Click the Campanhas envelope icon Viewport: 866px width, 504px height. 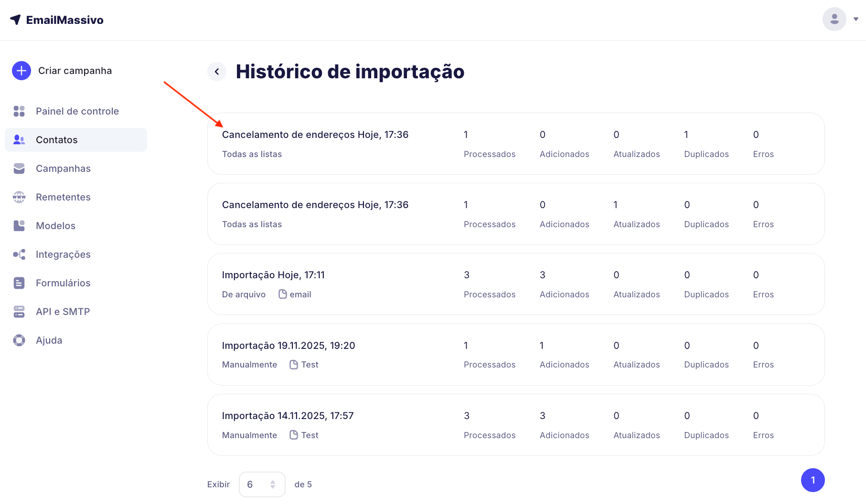pyautogui.click(x=19, y=168)
